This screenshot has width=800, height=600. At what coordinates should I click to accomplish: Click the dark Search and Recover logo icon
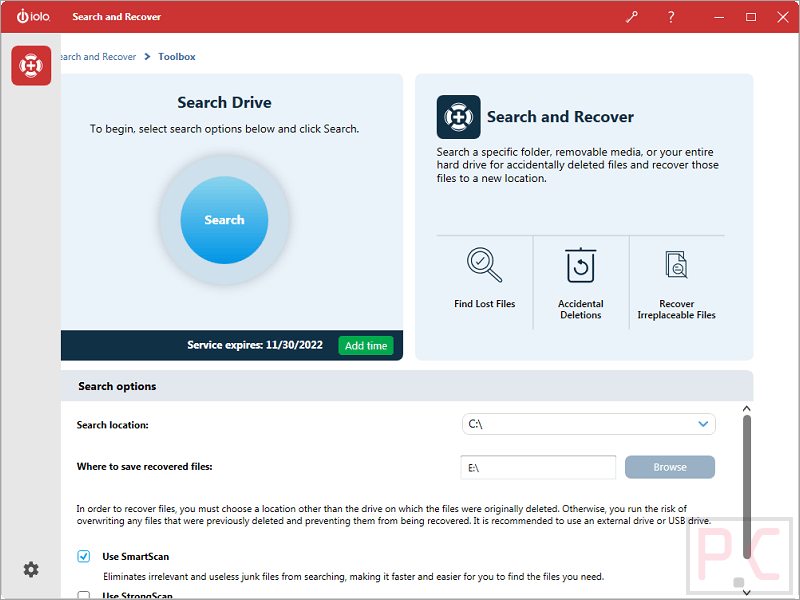(458, 117)
